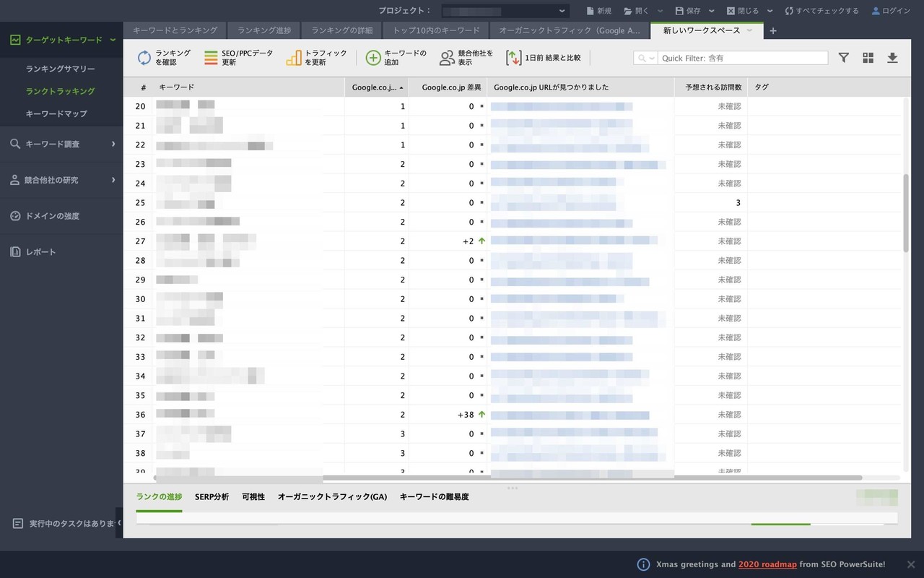Viewport: 924px width, 578px height.
Task: Select the ランクの進捗 bottom tab
Action: [x=159, y=497]
